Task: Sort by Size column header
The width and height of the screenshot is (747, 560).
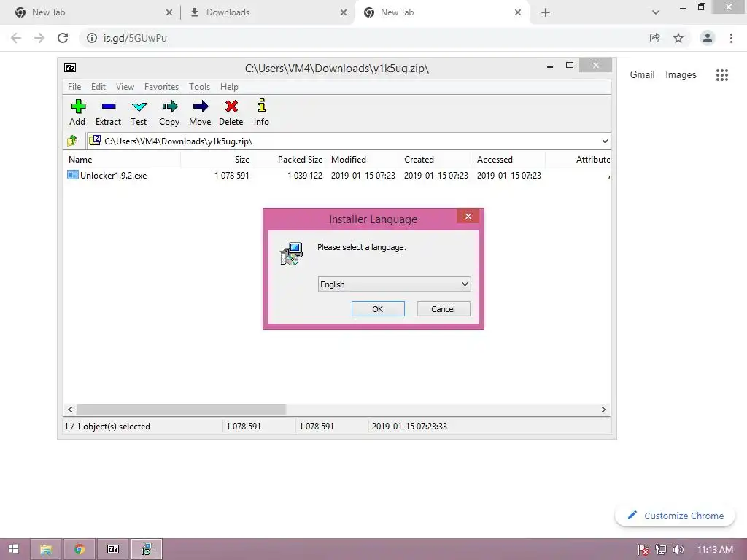Action: click(x=217, y=160)
